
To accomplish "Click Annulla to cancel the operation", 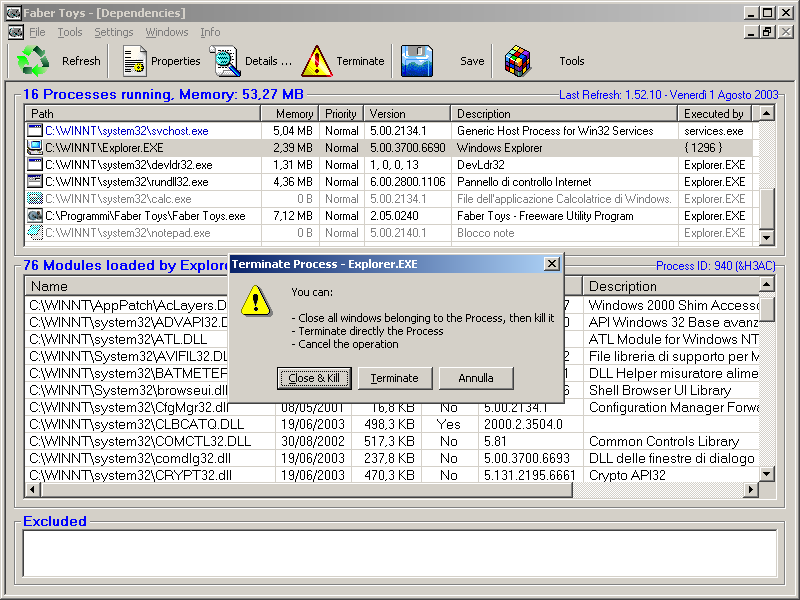I will tap(475, 378).
